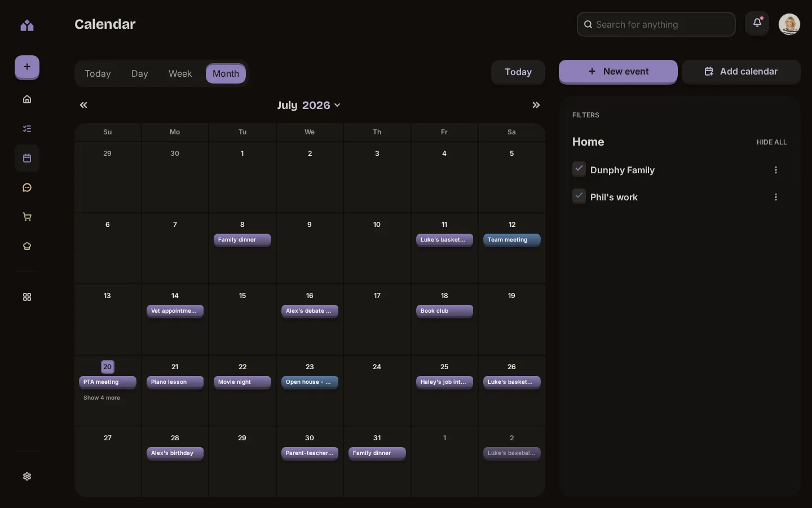The height and width of the screenshot is (508, 812).
Task: Open Family dinner event on July 31
Action: (377, 453)
